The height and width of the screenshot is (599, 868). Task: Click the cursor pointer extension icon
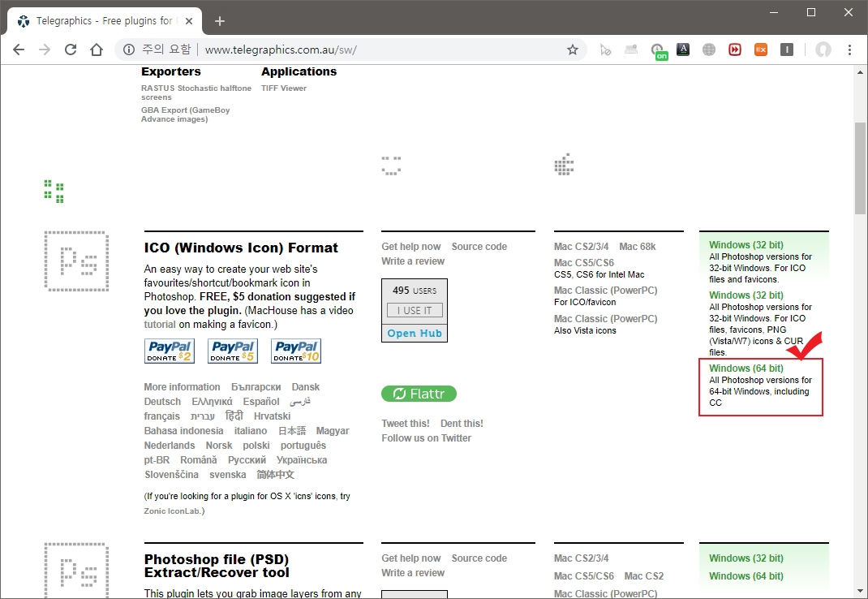[x=605, y=50]
